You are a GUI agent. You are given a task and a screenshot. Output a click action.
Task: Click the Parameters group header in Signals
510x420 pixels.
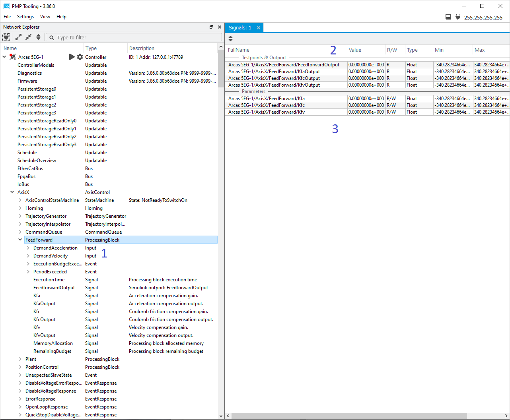point(253,91)
